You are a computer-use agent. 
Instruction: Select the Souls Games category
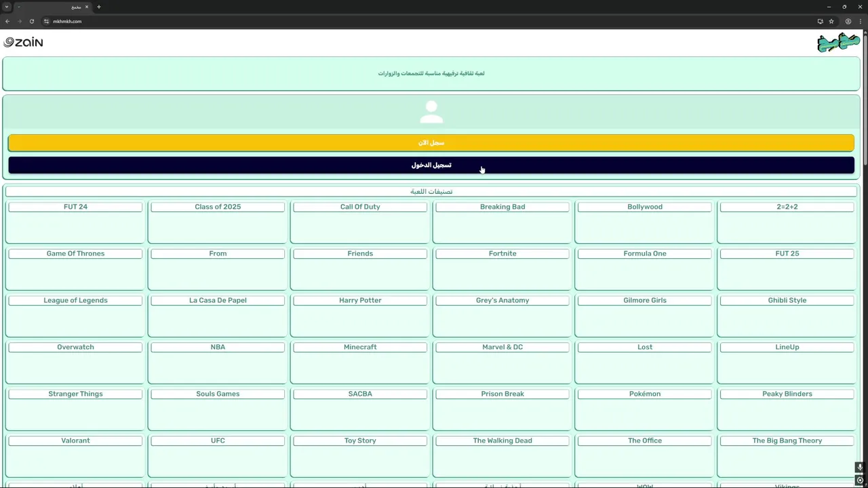click(218, 409)
